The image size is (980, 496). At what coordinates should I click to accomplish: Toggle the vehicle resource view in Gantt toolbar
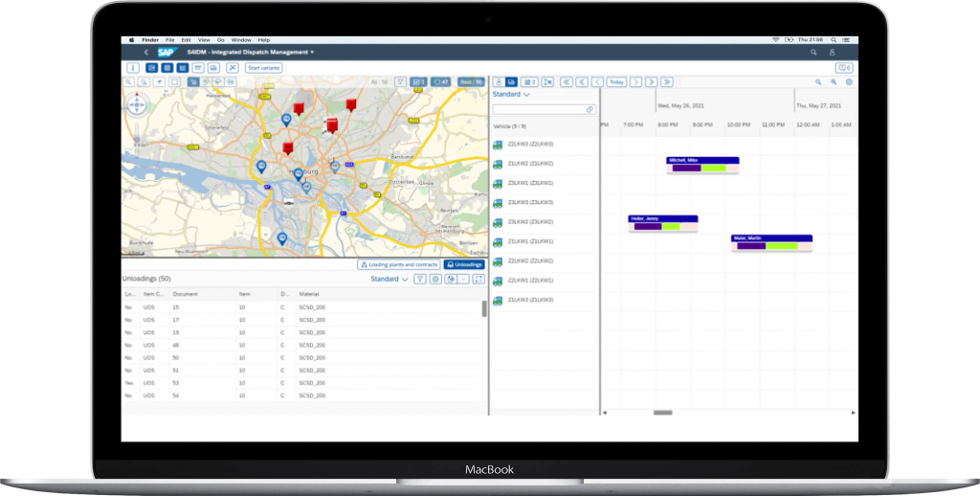click(x=512, y=82)
